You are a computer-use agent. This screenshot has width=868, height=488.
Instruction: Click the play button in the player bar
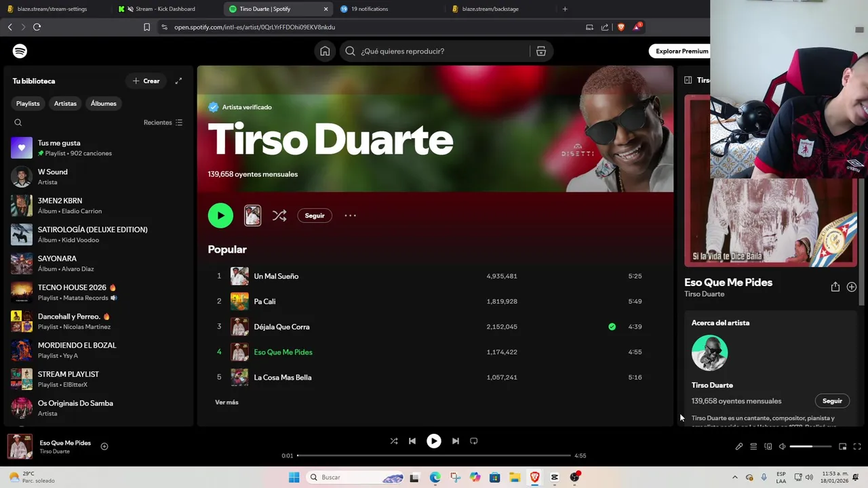434,441
